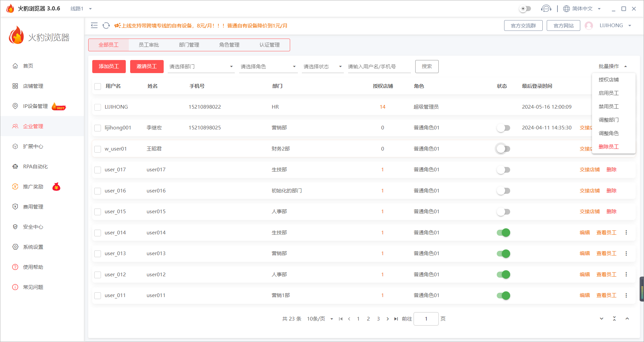Screen dimensions: 644x342
Task: Click 交接店铺 link for user_017
Action: [590, 170]
